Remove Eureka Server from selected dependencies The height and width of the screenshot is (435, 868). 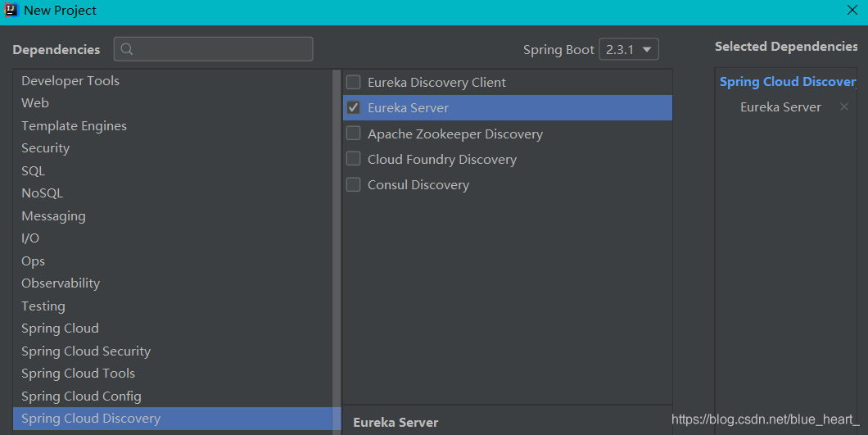coord(844,106)
